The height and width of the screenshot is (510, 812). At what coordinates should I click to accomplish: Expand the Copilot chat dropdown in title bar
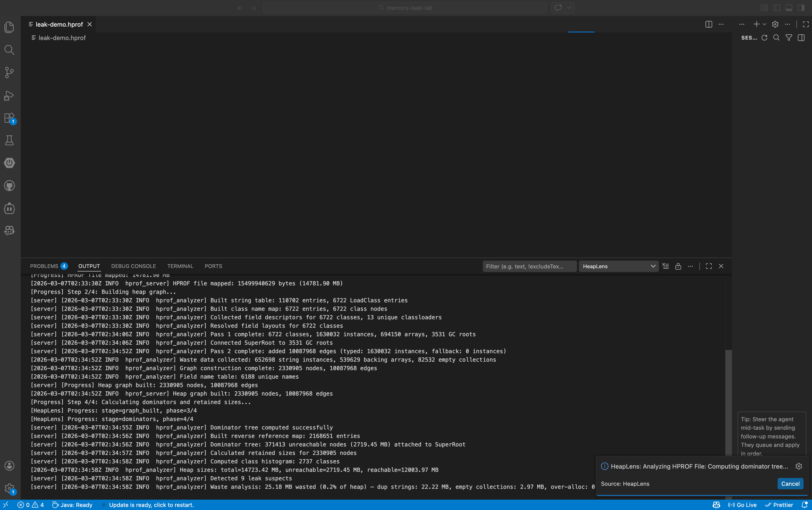(569, 8)
